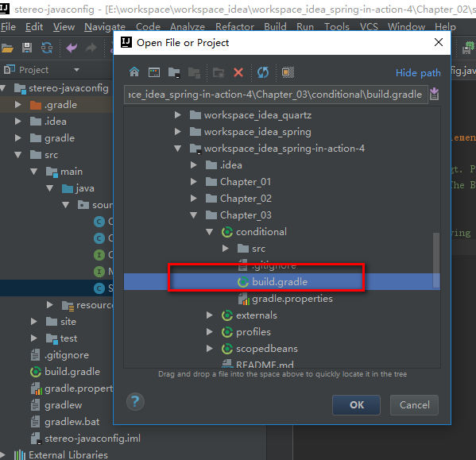Viewport: 476px width, 460px height.
Task: Select gradle.properties in dialog tree
Action: tap(292, 299)
